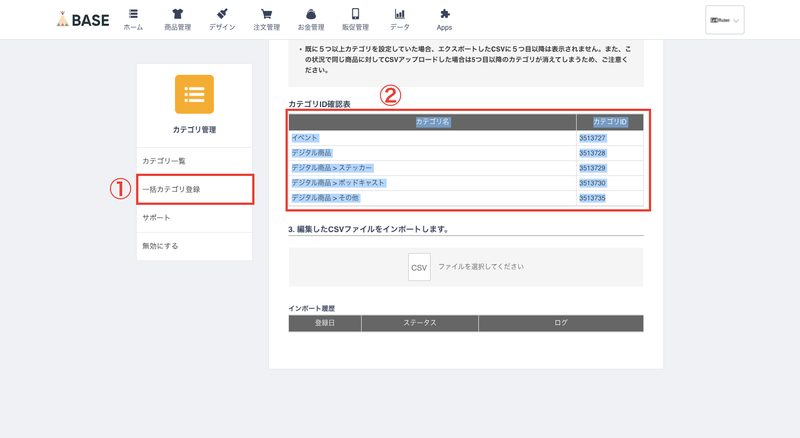Click the デジタル商品 category name
This screenshot has height=438, width=800.
pos(311,153)
